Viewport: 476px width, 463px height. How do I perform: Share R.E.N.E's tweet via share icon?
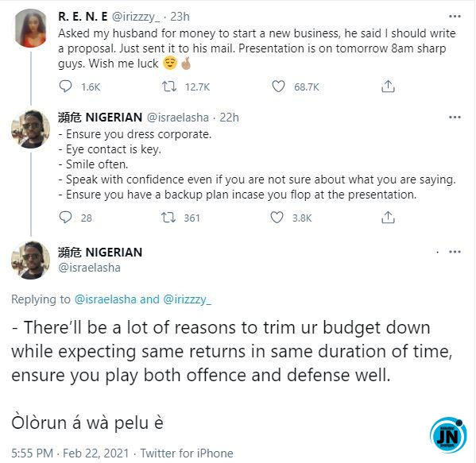click(x=388, y=87)
